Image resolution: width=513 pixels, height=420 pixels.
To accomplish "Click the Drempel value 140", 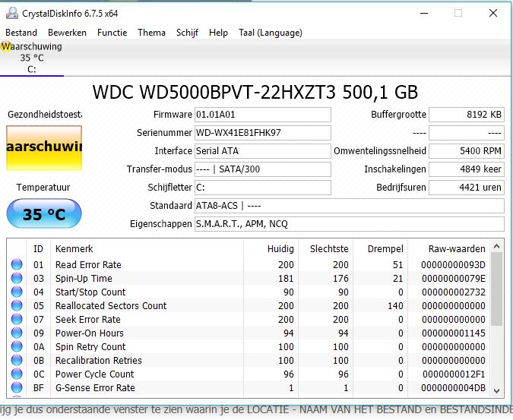I will pyautogui.click(x=395, y=305).
